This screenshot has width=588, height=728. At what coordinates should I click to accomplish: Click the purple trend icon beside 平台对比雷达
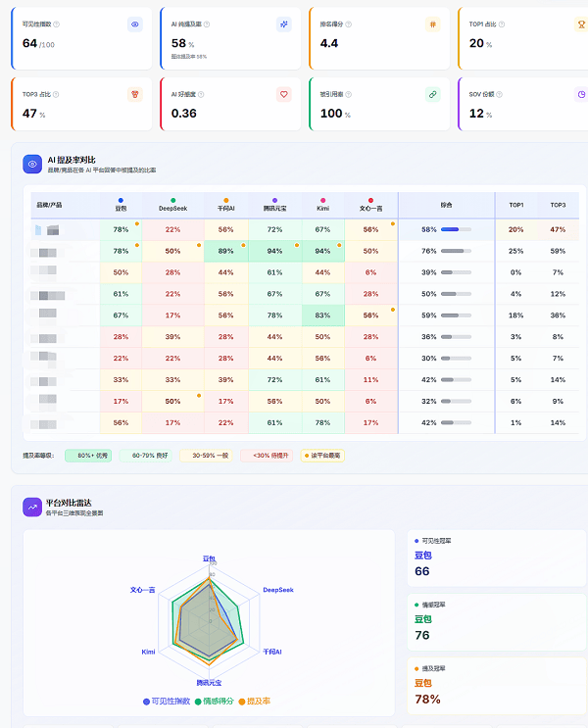[x=32, y=507]
